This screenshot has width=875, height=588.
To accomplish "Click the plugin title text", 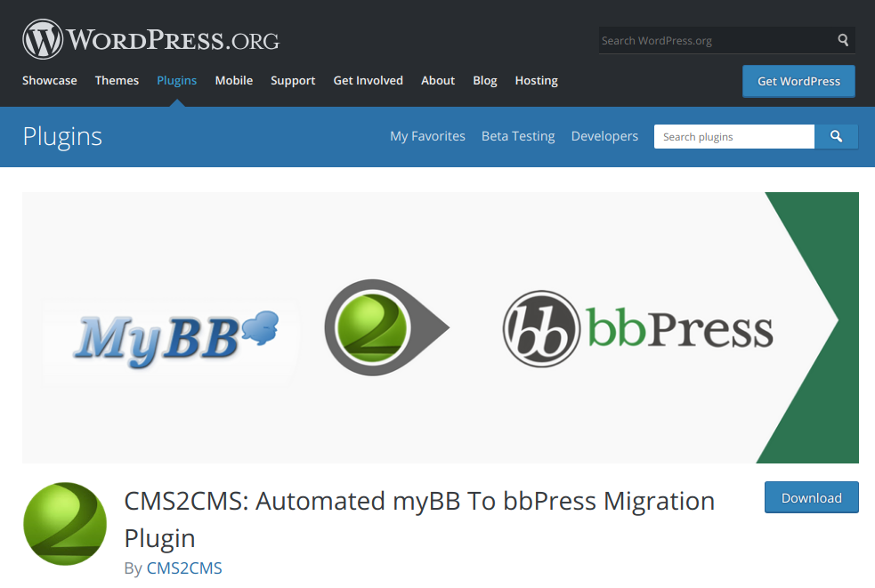I will pyautogui.click(x=419, y=519).
